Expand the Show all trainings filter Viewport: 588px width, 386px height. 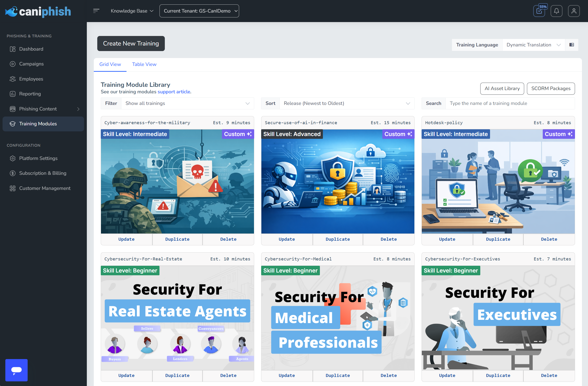[x=187, y=103]
